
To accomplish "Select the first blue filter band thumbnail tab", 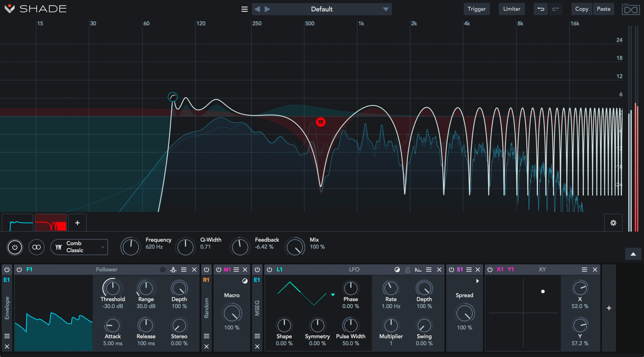I will click(x=18, y=223).
